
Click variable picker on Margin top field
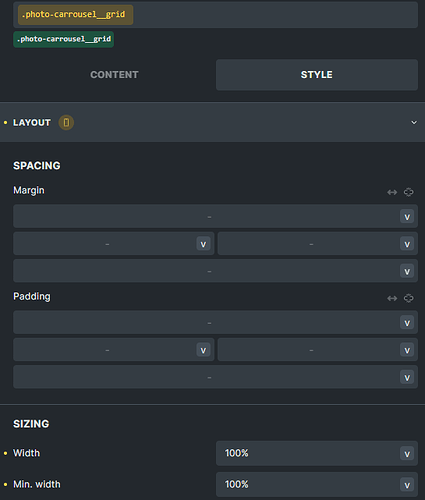pos(407,217)
